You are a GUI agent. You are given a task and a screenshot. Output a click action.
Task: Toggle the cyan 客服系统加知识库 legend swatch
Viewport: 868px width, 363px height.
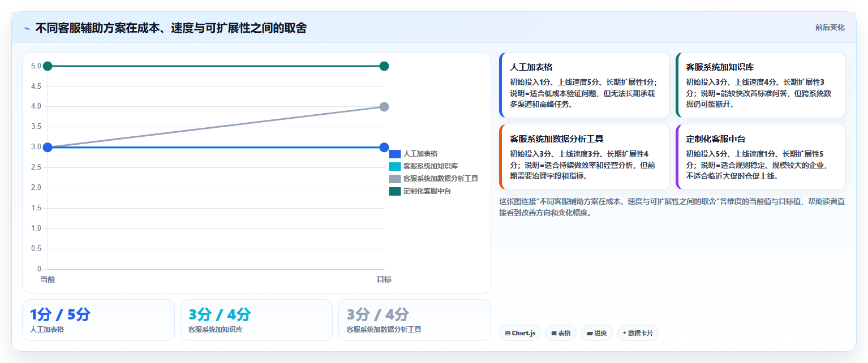pos(395,166)
